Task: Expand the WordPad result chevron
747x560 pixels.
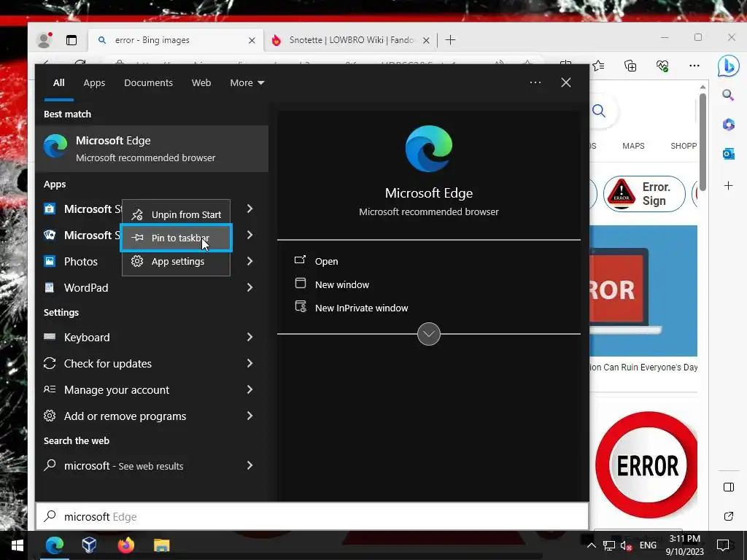Action: point(249,287)
